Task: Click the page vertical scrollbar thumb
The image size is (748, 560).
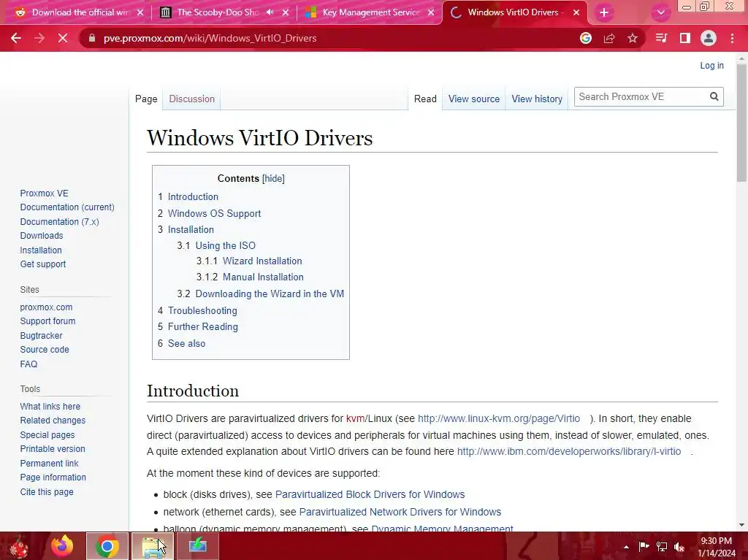Action: 741,122
